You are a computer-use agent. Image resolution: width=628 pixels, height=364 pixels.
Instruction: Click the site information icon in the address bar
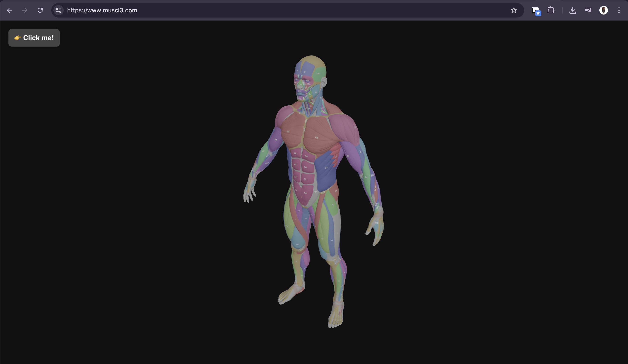58,10
